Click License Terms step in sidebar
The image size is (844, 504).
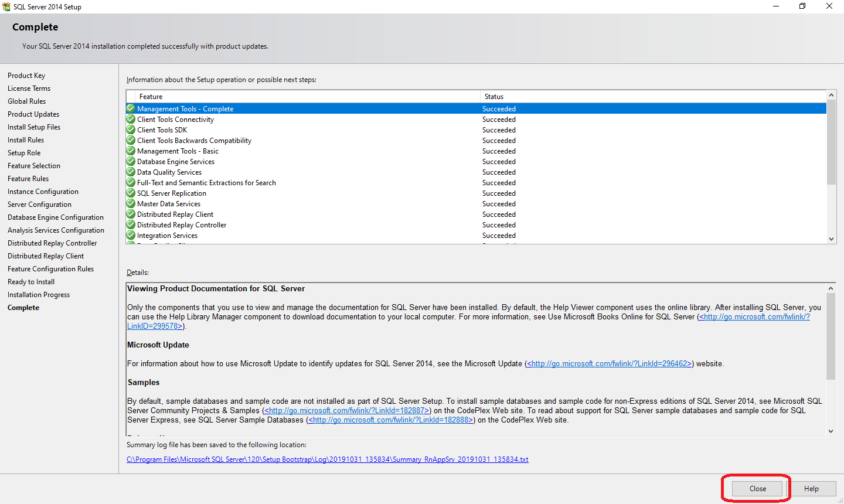pyautogui.click(x=29, y=88)
